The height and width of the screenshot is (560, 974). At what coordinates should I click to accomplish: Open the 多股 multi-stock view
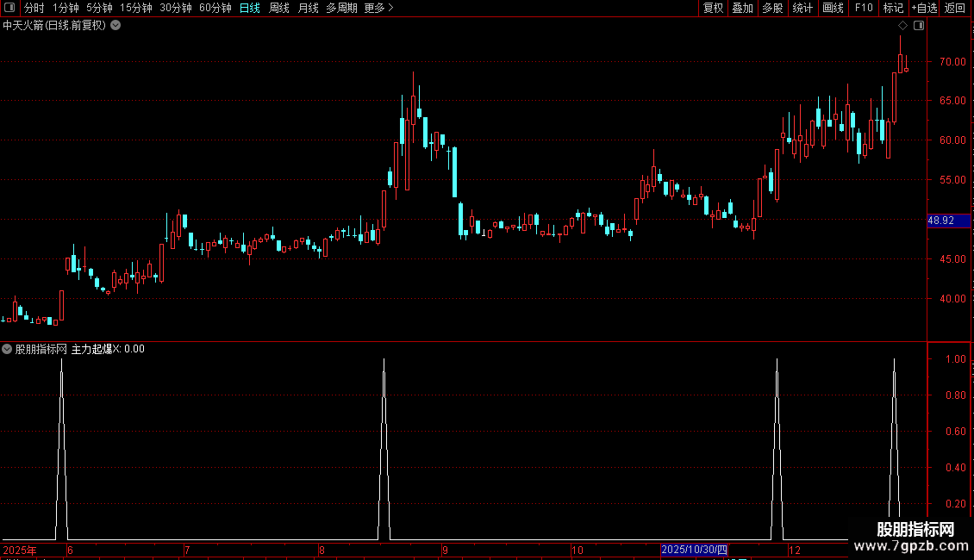[772, 8]
